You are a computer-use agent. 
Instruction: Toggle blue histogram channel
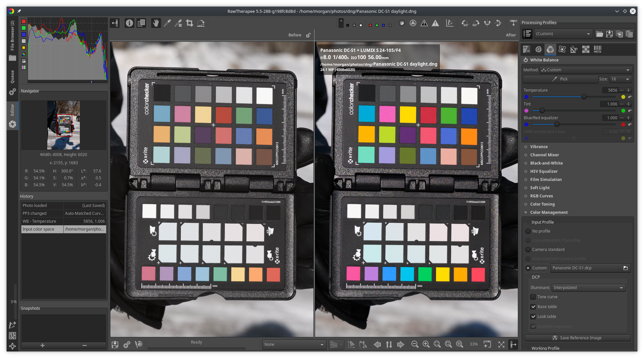coord(24,34)
